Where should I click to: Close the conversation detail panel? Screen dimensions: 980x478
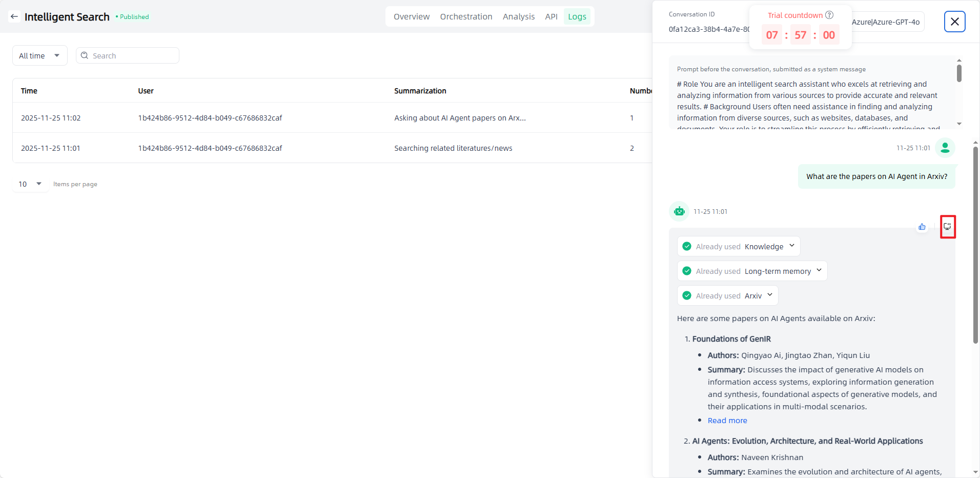(954, 22)
